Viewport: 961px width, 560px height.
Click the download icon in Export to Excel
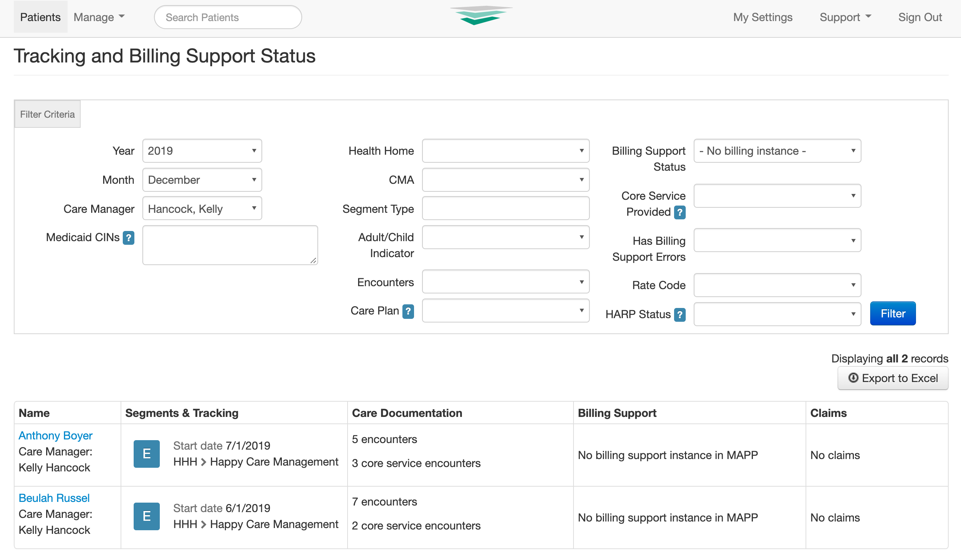[853, 378]
